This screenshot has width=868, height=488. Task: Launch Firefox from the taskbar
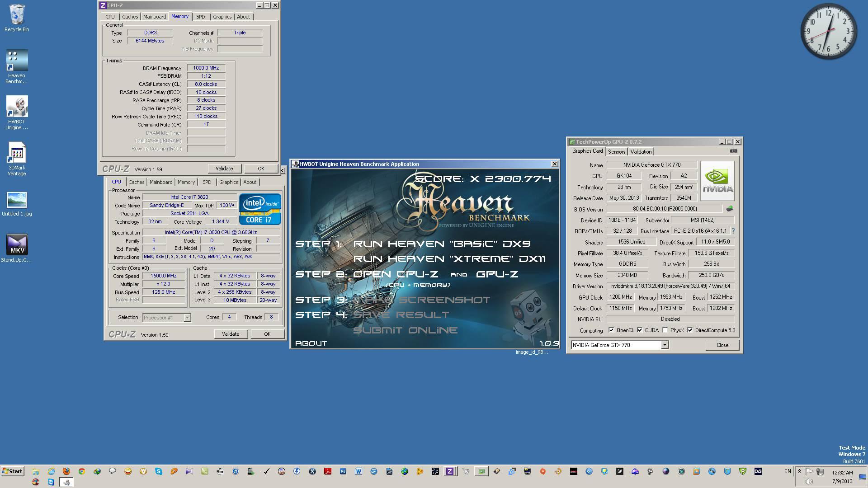coord(66,471)
